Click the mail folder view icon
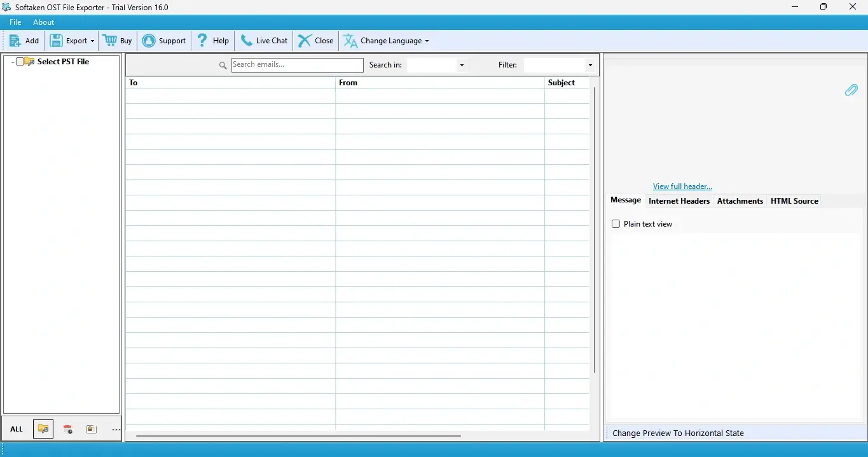The width and height of the screenshot is (868, 457). tap(43, 429)
